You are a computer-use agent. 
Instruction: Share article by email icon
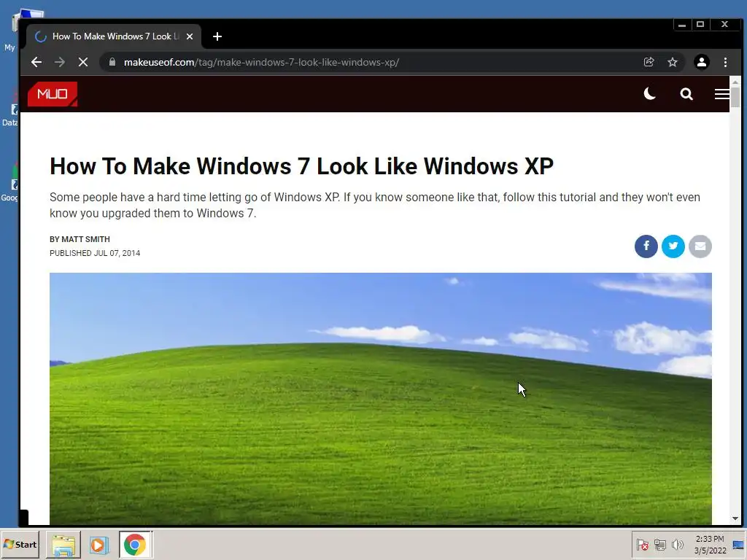[x=700, y=246]
